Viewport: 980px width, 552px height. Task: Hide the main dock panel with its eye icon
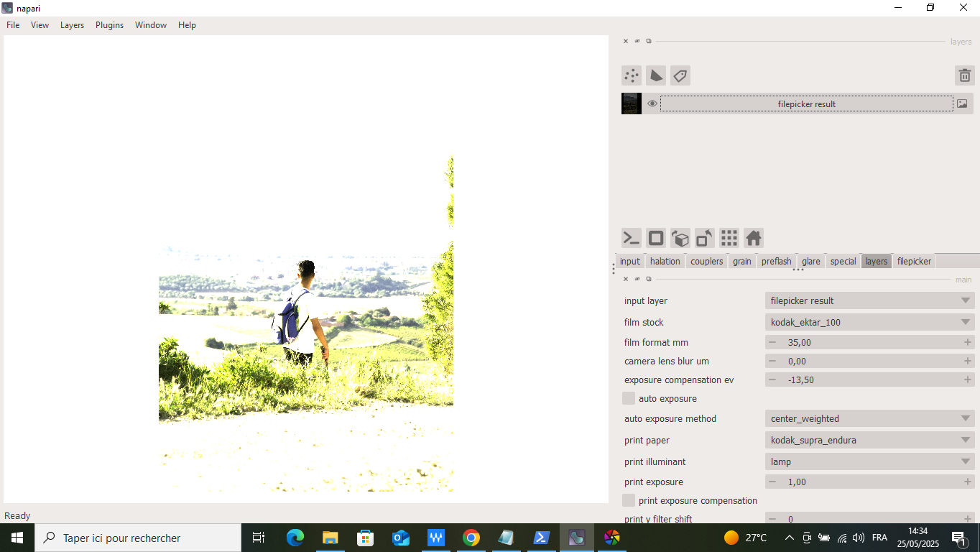click(637, 279)
